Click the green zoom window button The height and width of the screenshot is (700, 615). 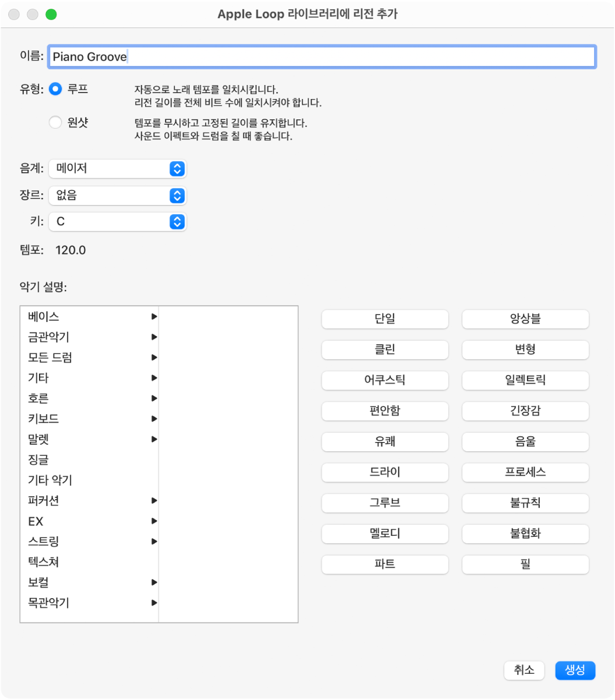tap(51, 15)
